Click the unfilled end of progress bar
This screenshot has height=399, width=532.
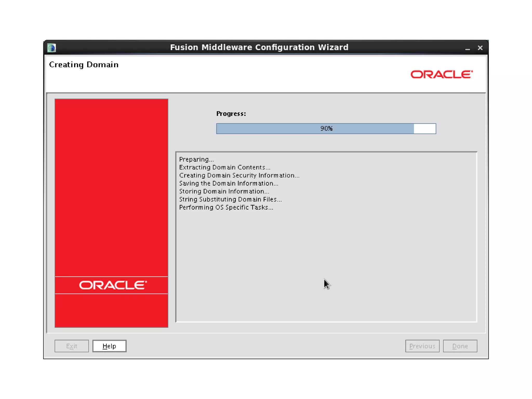tap(425, 129)
